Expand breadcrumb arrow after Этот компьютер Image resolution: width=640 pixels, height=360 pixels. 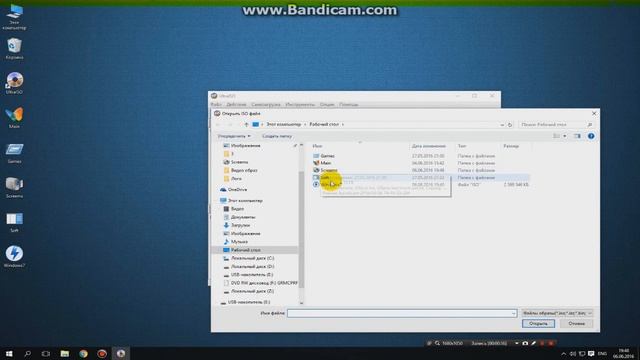tap(305, 124)
